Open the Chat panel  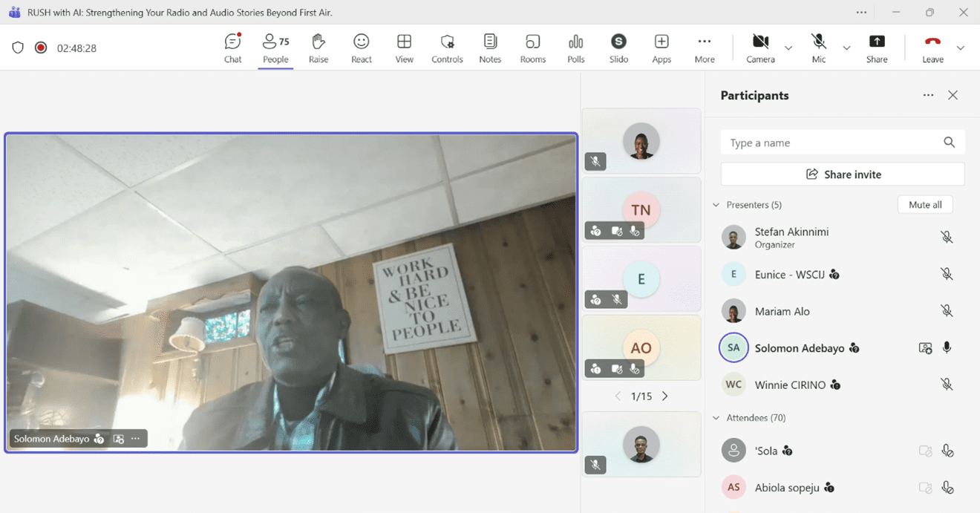(x=233, y=48)
